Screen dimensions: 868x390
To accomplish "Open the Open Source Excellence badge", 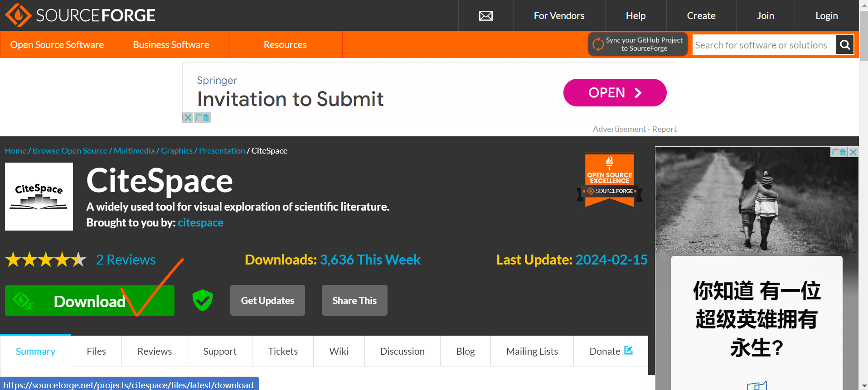I will 610,181.
